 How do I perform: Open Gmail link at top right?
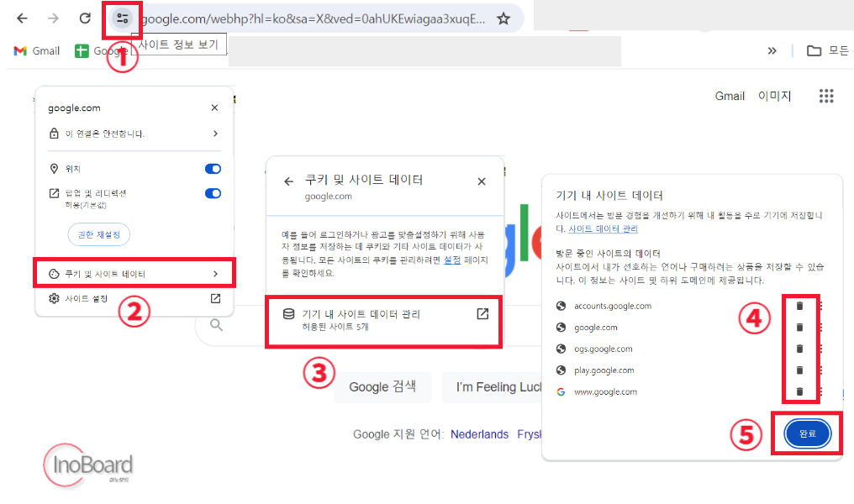point(730,97)
